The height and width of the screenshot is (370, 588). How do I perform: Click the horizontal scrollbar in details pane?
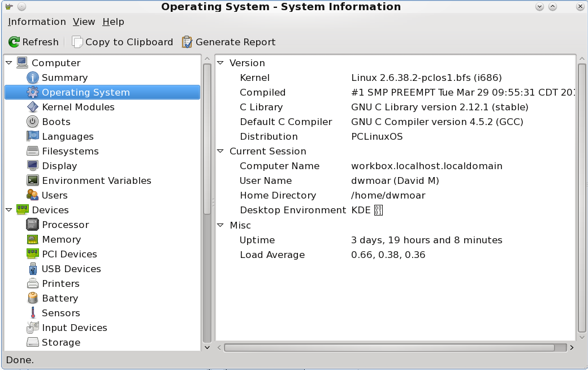click(389, 347)
